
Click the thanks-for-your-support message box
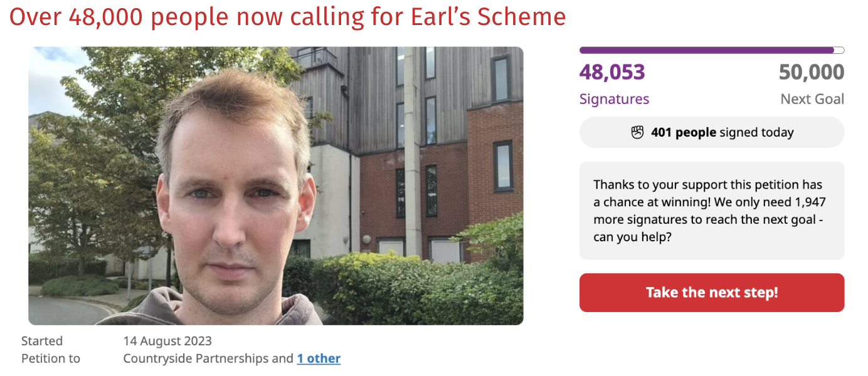[711, 211]
